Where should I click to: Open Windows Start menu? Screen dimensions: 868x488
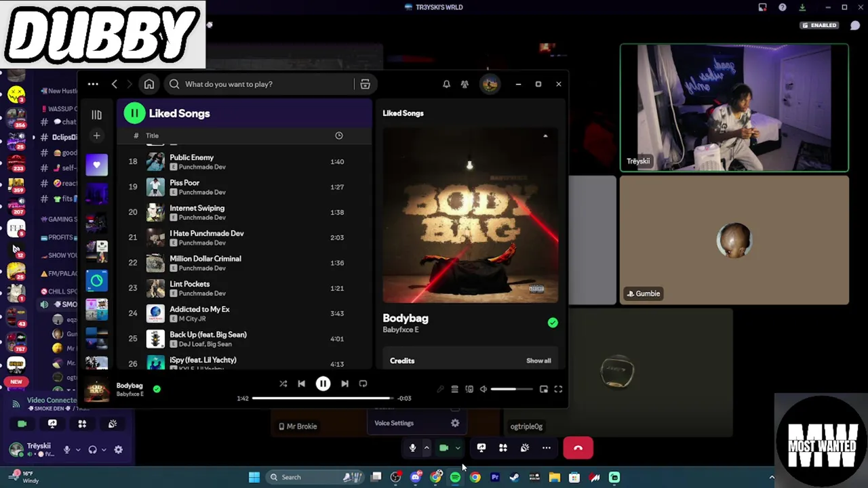[x=254, y=477]
